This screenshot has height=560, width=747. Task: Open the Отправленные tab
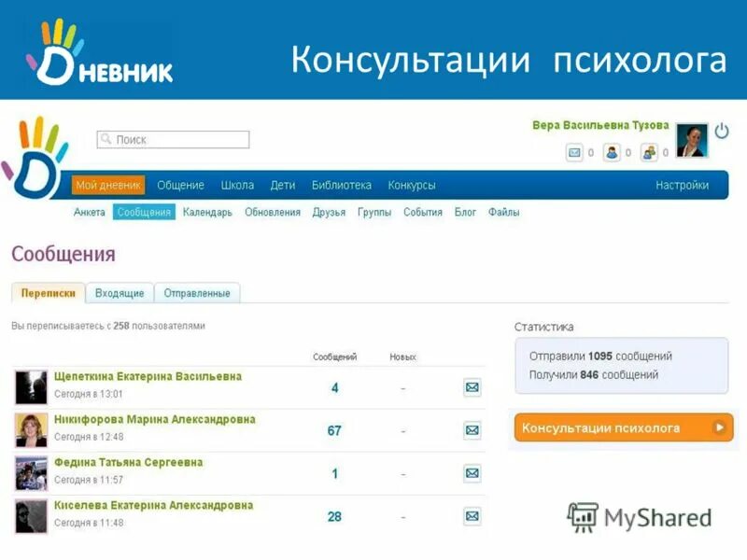pyautogui.click(x=197, y=292)
